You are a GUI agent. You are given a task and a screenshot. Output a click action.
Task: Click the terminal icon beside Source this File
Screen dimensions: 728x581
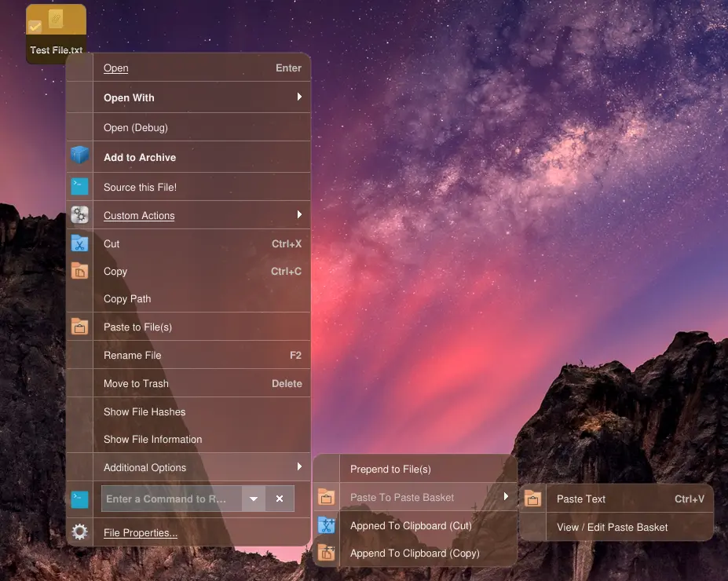pos(79,186)
